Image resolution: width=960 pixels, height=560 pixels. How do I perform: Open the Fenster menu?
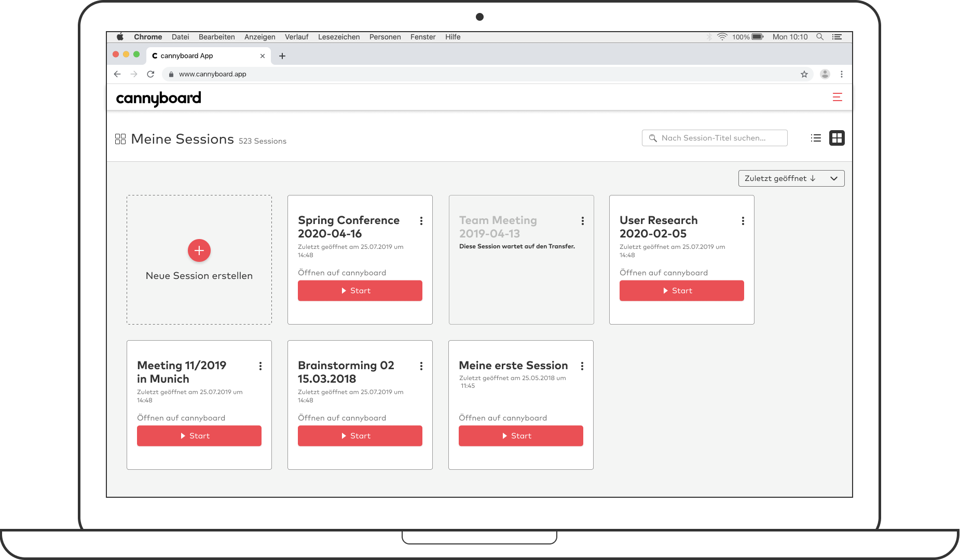click(x=423, y=37)
